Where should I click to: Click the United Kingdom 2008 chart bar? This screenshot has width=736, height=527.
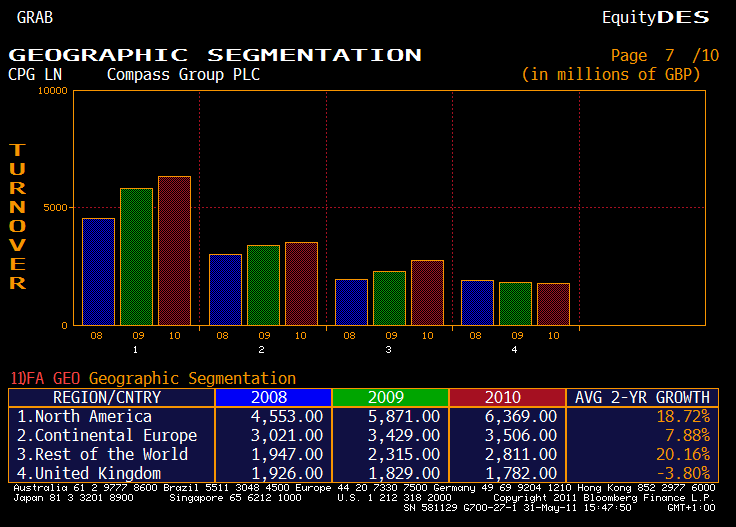coord(477,302)
